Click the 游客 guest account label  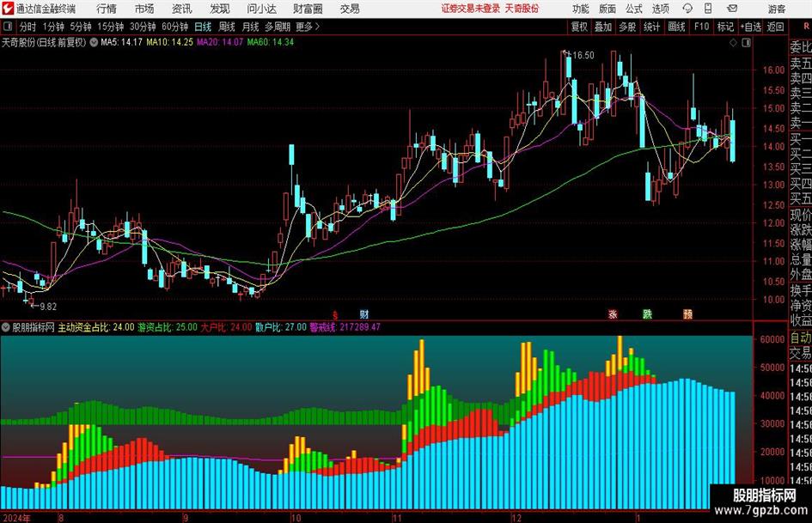776,9
